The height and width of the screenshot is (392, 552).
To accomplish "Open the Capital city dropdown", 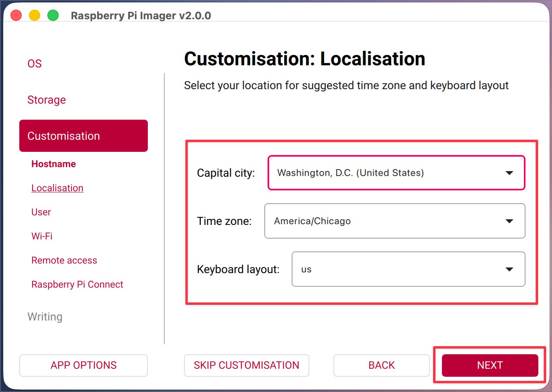I will tap(396, 173).
